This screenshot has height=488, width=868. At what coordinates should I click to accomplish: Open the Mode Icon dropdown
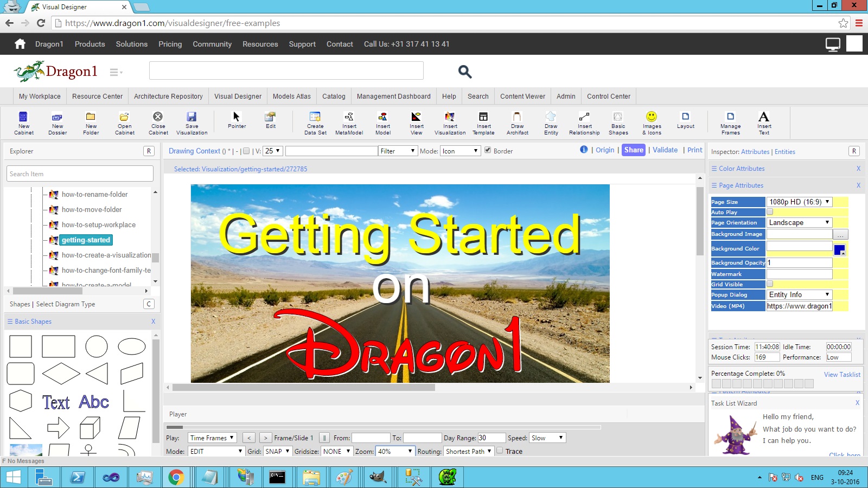(x=461, y=151)
